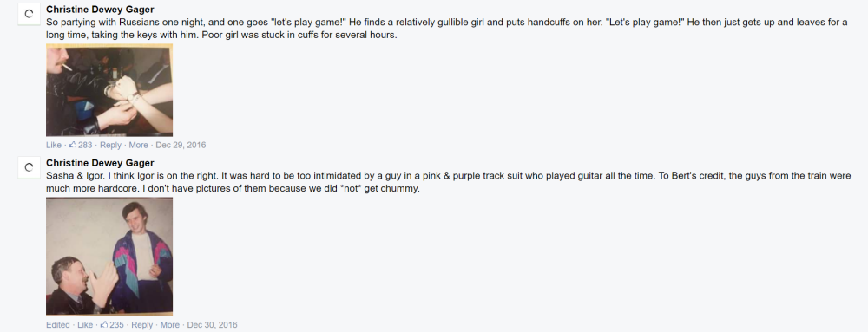Screen dimensions: 868x332
Task: Open the Dec 29, 2016 timestamp
Action: click(x=181, y=145)
